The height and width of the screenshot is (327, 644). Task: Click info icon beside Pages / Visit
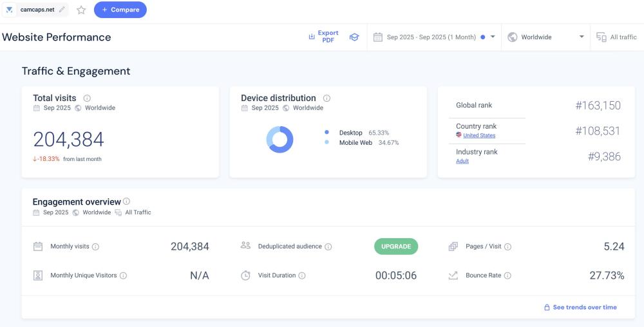click(507, 247)
